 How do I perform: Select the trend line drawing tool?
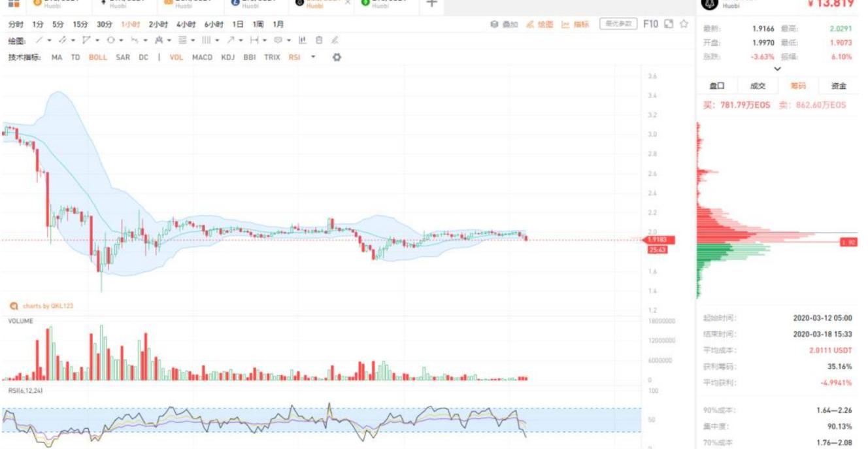(39, 41)
